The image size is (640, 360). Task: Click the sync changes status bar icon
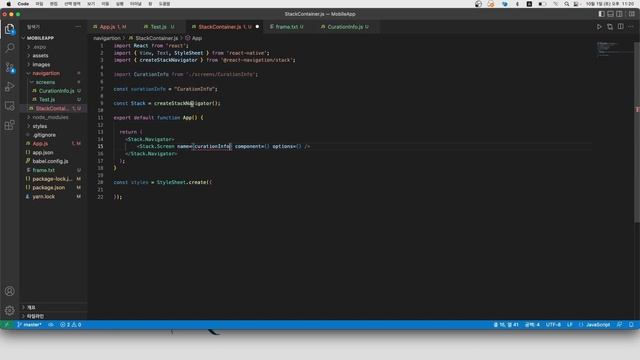coord(51,324)
